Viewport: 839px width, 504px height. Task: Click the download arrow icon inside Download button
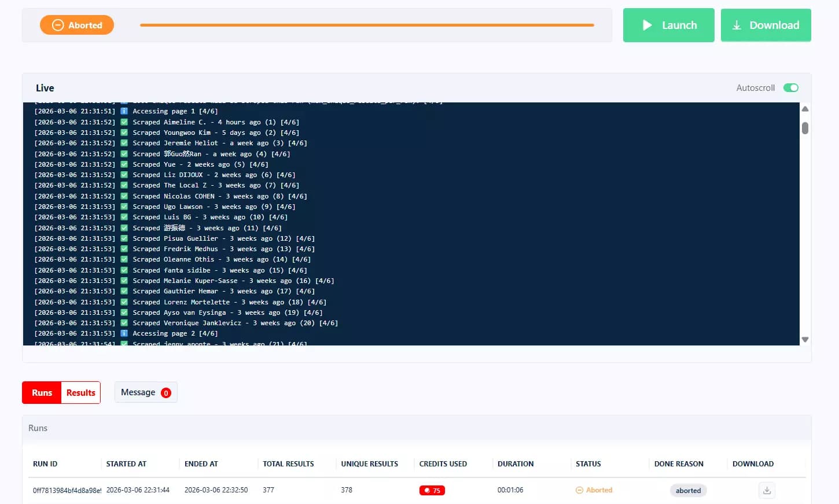point(737,25)
